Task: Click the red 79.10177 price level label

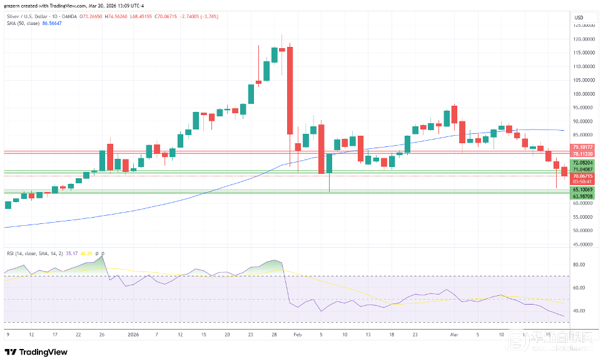Action: (582, 148)
